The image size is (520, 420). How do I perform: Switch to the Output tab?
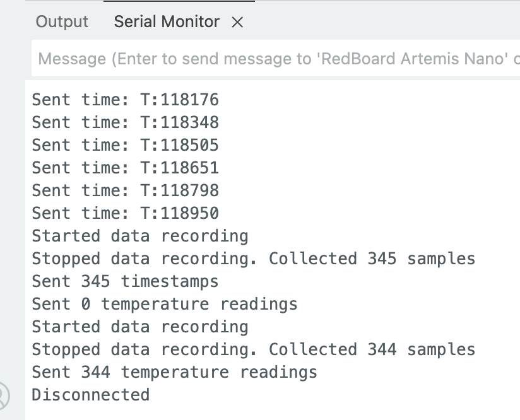point(62,22)
